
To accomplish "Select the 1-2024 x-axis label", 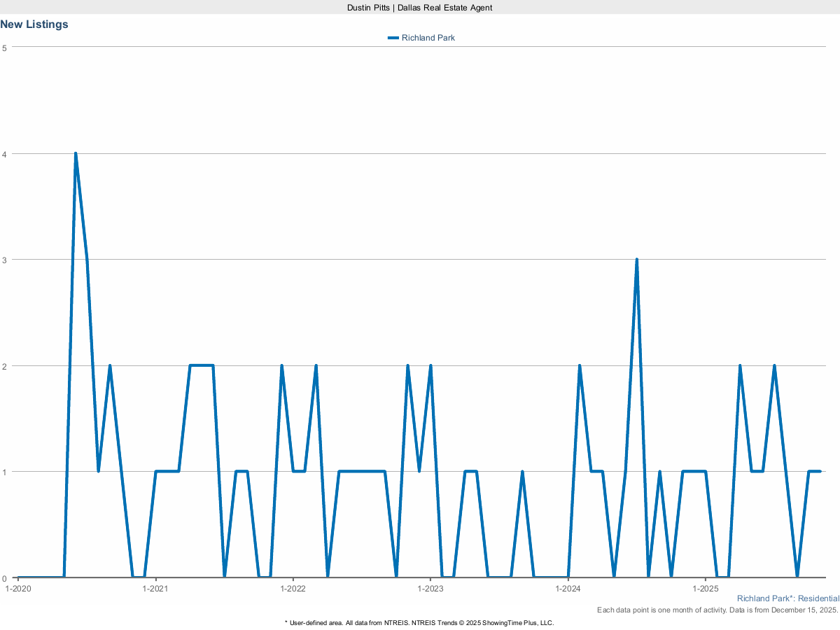I will click(568, 589).
